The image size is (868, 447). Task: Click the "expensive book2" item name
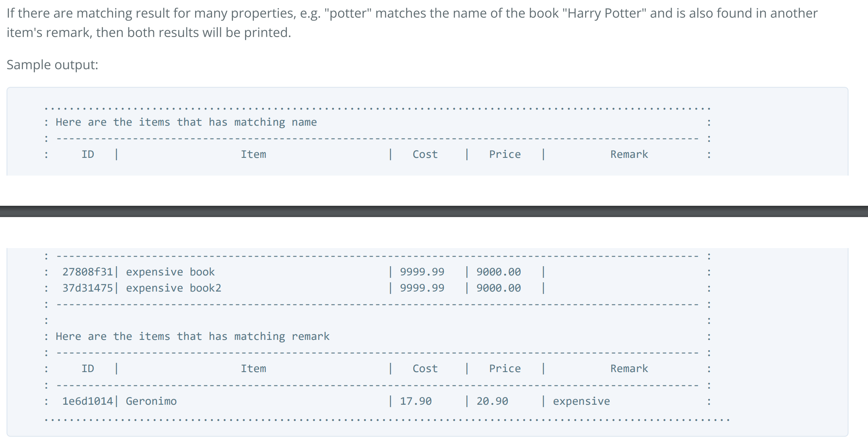tap(173, 288)
